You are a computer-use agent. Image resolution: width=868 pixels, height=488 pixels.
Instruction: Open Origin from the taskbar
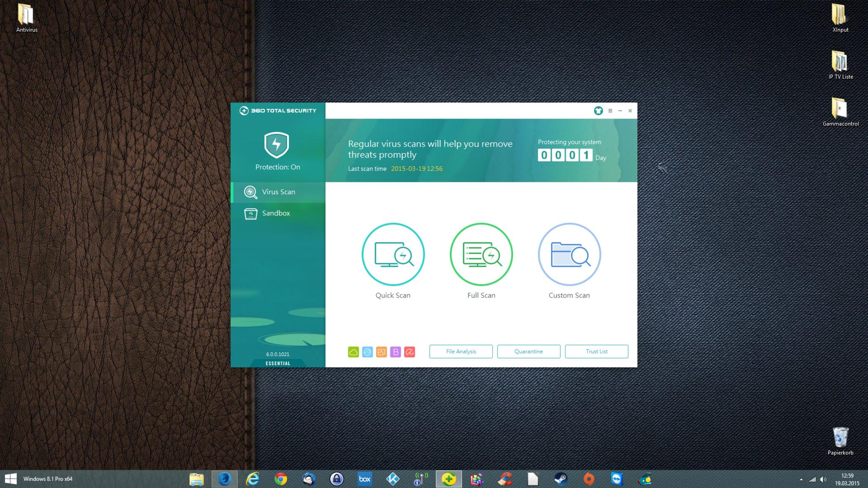[x=589, y=479]
